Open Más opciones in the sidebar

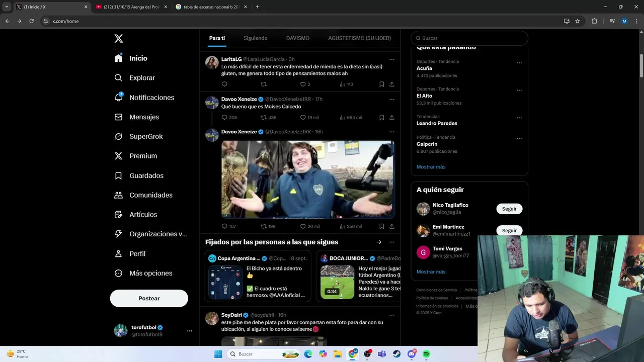[x=143, y=273]
